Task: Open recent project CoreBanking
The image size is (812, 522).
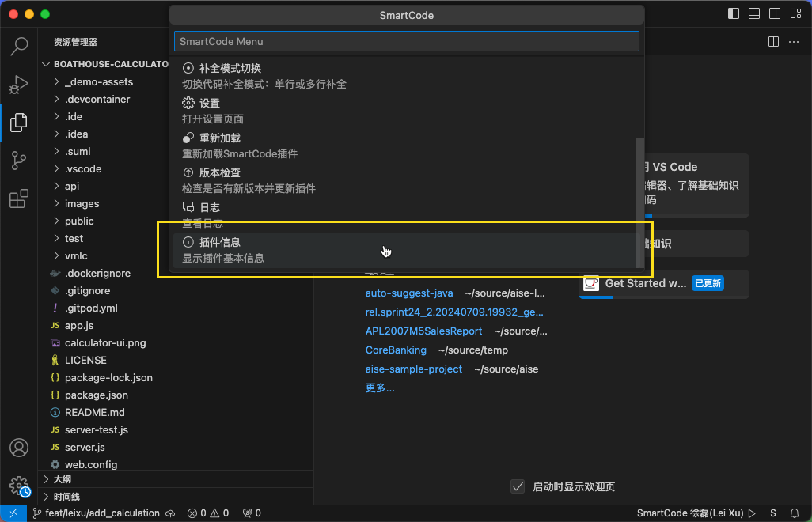Action: [396, 350]
